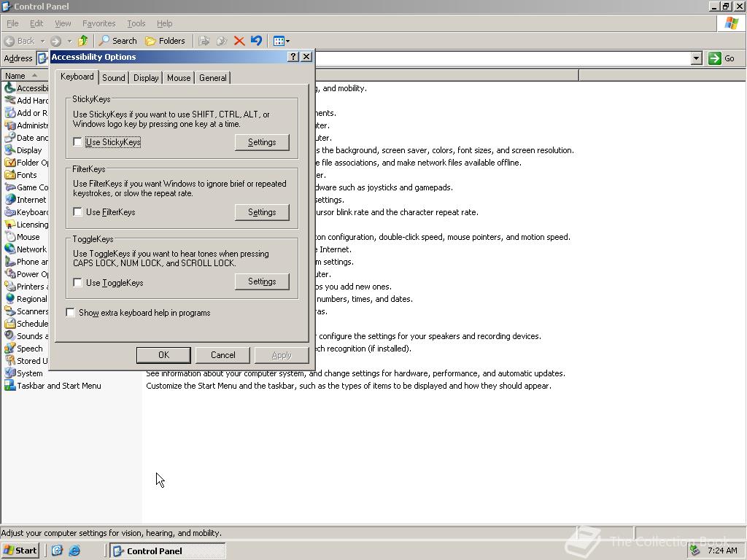Click the Search toolbar button

tap(118, 41)
